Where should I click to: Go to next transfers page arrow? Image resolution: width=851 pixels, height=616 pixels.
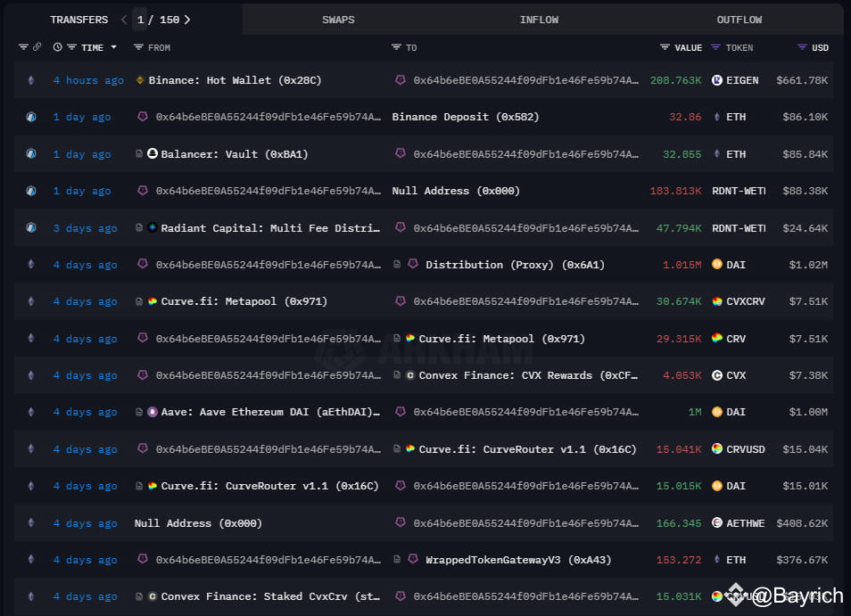(x=187, y=20)
